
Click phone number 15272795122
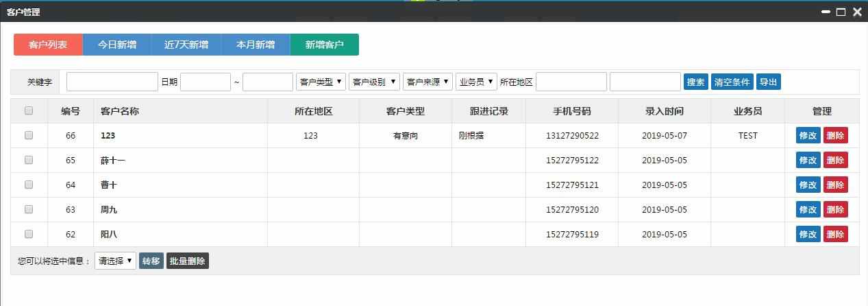pyautogui.click(x=572, y=161)
